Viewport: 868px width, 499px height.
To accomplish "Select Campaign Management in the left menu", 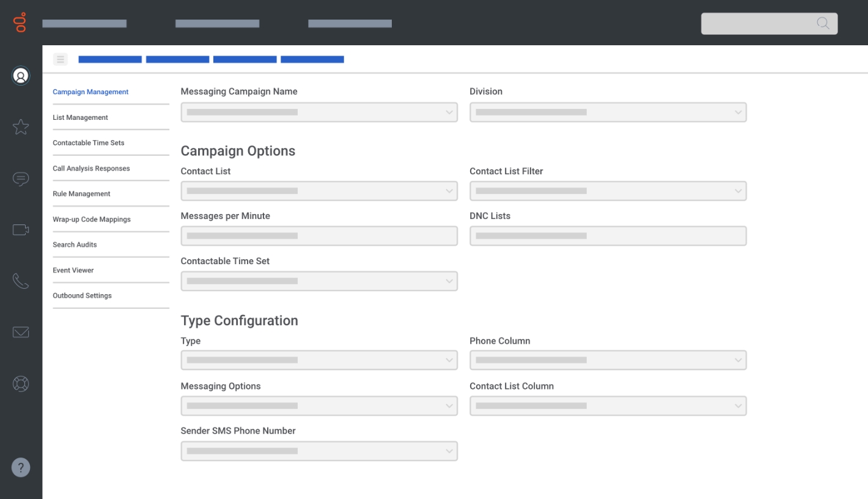I will 90,92.
